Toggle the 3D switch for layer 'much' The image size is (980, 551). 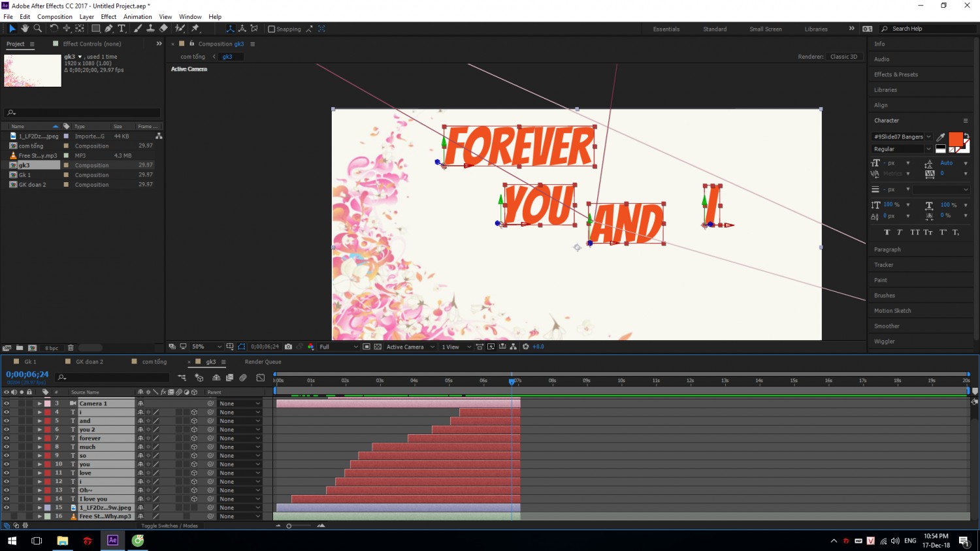tap(194, 447)
